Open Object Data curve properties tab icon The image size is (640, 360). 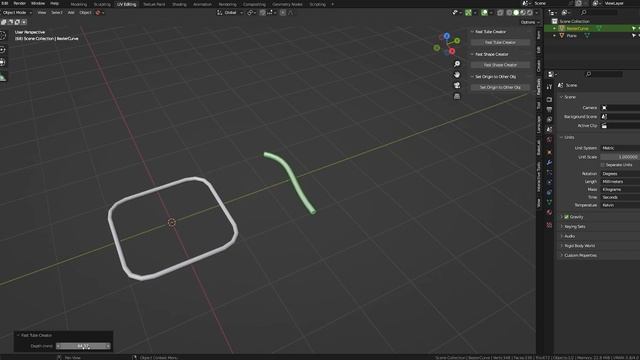pos(549,202)
